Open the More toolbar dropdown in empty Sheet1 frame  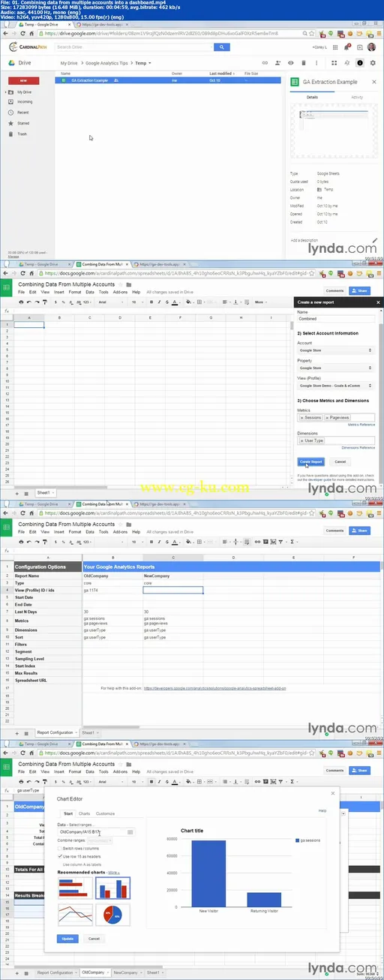pyautogui.click(x=260, y=302)
